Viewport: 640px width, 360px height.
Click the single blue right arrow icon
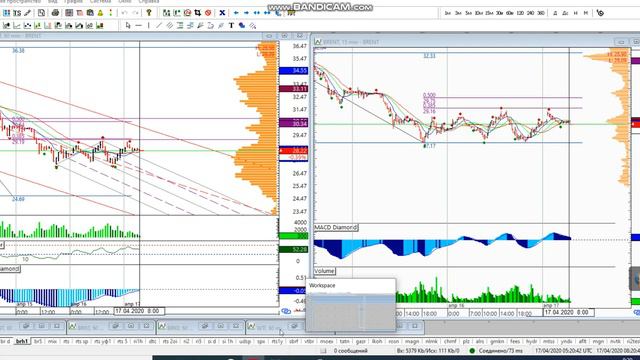(x=246, y=13)
